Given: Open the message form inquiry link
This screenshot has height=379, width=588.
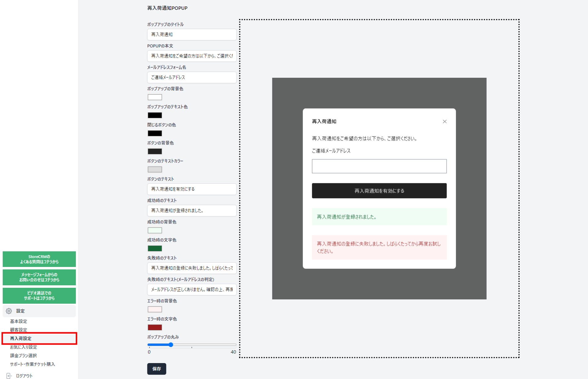Looking at the screenshot, I should coord(39,277).
